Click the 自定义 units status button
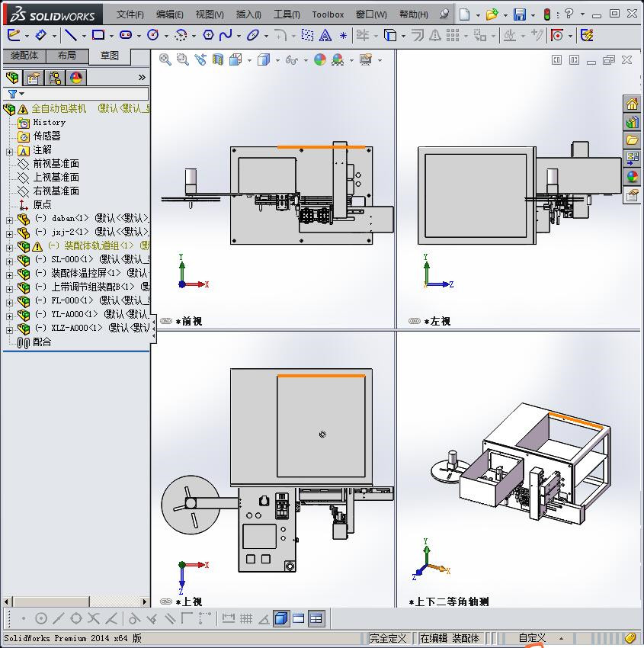Screen dimensions: 644x648 pos(532,638)
